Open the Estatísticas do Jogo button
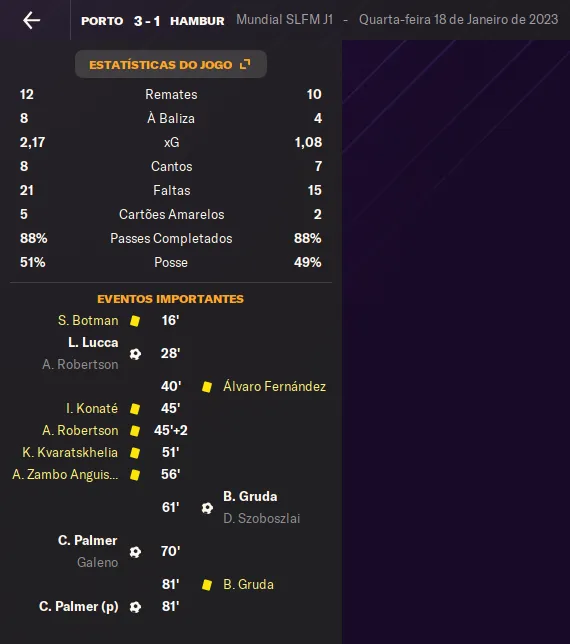The image size is (570, 644). click(x=171, y=64)
